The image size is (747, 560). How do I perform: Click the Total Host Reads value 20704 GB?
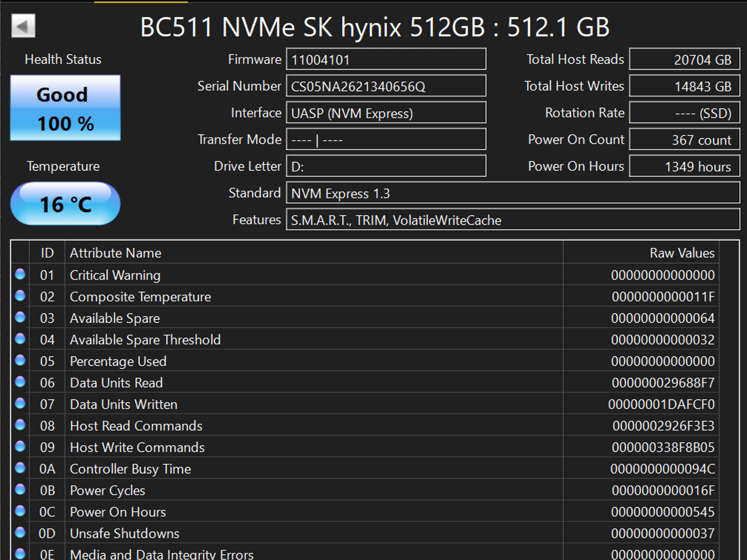tap(685, 59)
